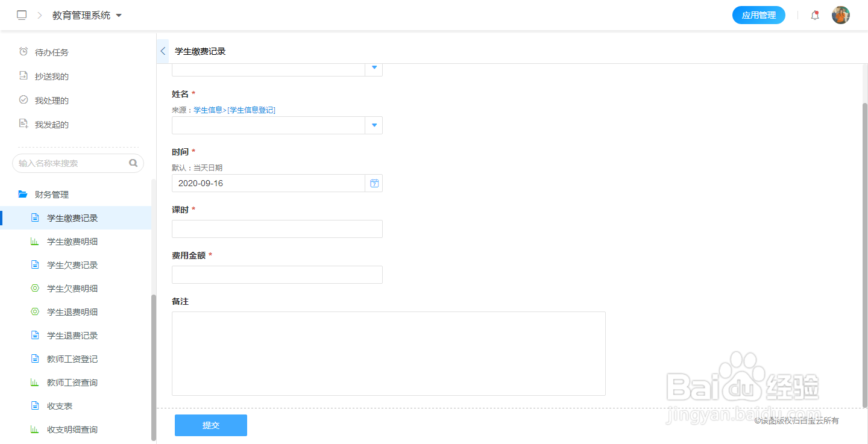Click the 财务管理 folder icon

[x=23, y=194]
